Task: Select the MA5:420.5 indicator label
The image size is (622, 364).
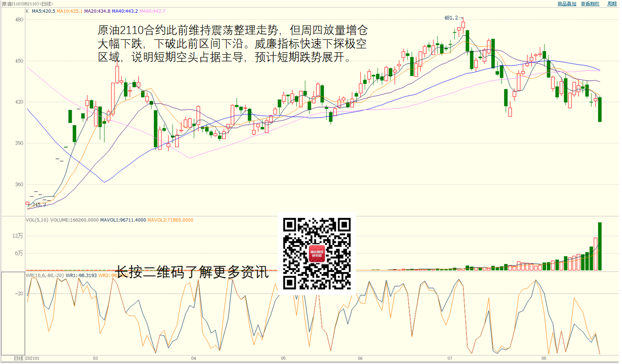Action: 44,11
